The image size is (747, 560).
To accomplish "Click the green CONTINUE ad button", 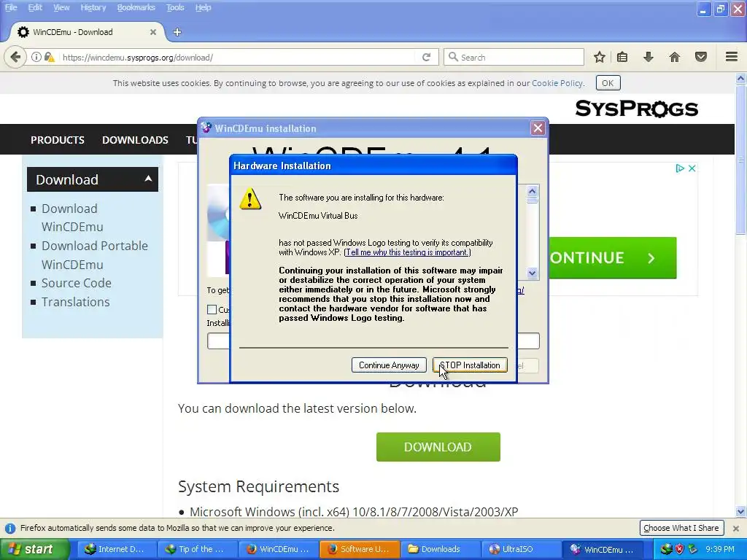I will click(x=612, y=257).
